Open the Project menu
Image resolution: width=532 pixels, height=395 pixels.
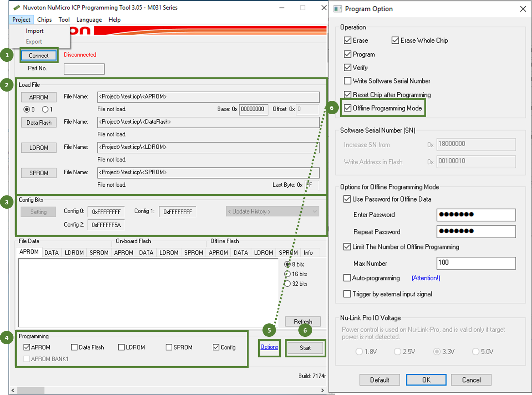(21, 20)
